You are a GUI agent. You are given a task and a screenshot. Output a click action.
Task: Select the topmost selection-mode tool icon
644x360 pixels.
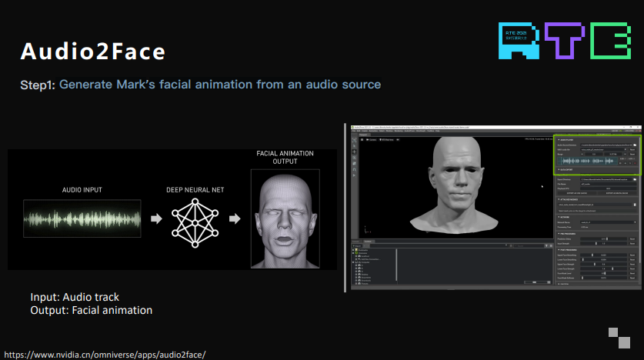[354, 140]
